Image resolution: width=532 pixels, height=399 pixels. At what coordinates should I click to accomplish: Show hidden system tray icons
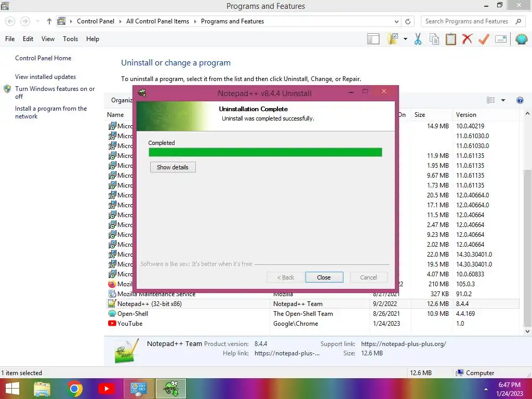486,389
